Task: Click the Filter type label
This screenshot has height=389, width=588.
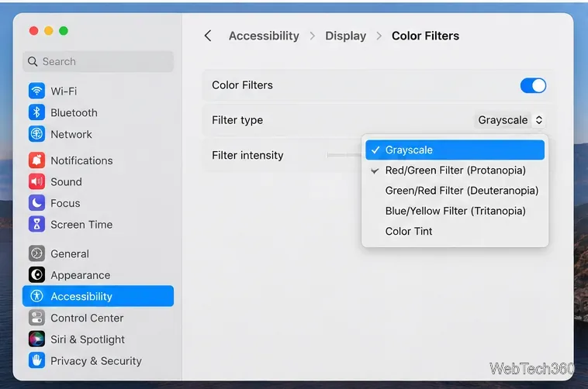Action: 237,120
